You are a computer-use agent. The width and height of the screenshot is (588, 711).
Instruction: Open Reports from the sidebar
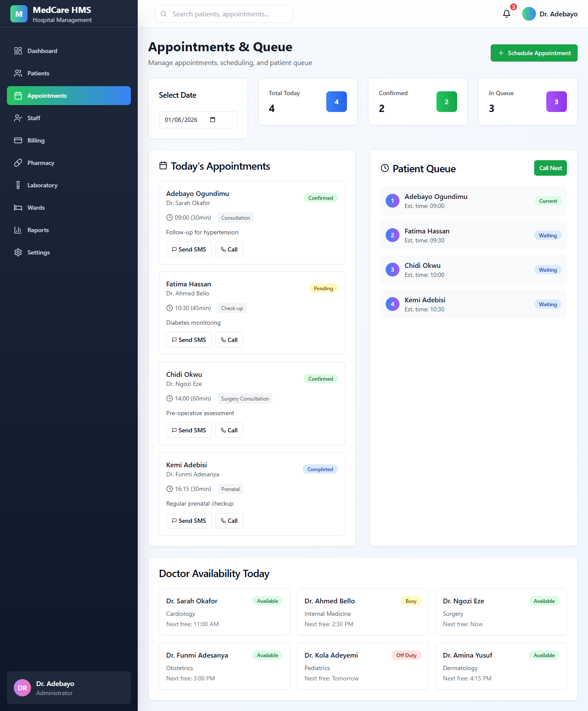pos(38,230)
